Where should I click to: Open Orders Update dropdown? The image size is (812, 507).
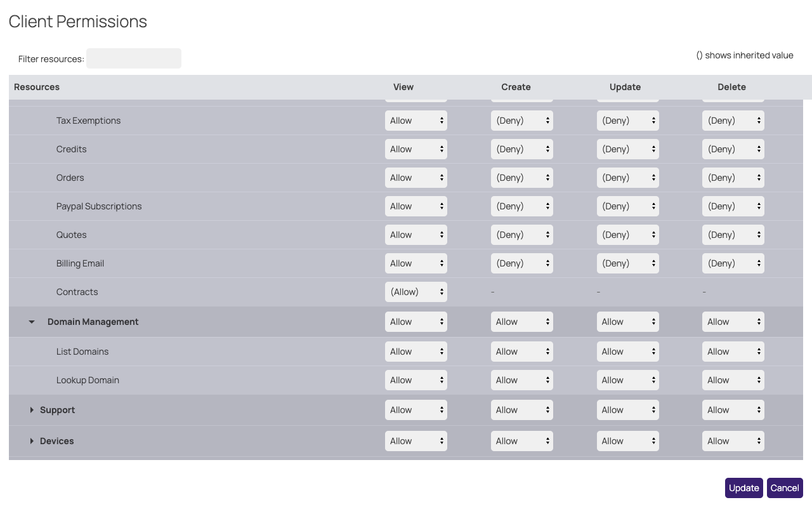click(628, 178)
